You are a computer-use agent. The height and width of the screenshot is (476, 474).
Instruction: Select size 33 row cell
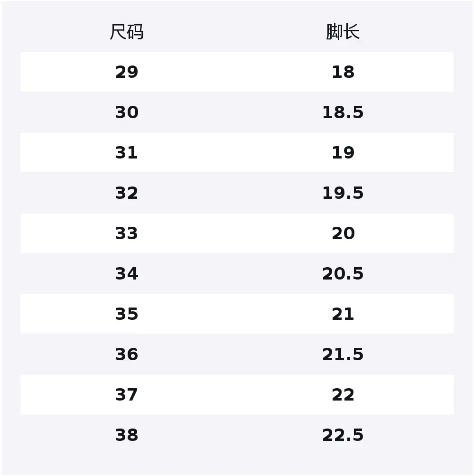(127, 233)
